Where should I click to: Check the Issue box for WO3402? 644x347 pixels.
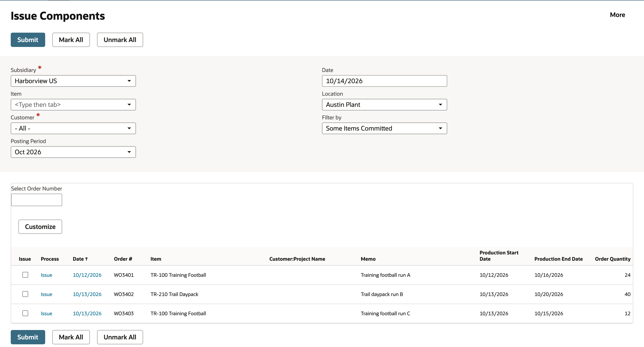pos(25,294)
